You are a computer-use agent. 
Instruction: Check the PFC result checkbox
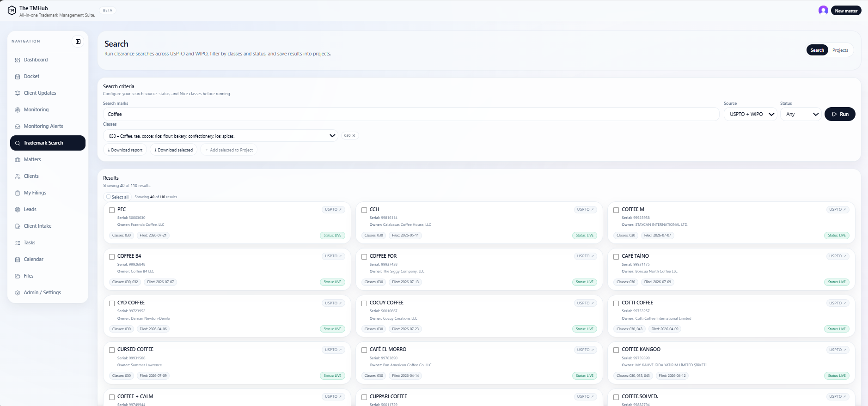coord(112,210)
